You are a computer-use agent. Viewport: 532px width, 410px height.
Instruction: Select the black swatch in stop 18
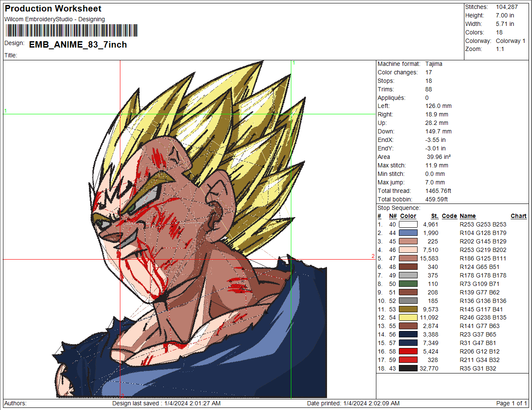point(408,368)
